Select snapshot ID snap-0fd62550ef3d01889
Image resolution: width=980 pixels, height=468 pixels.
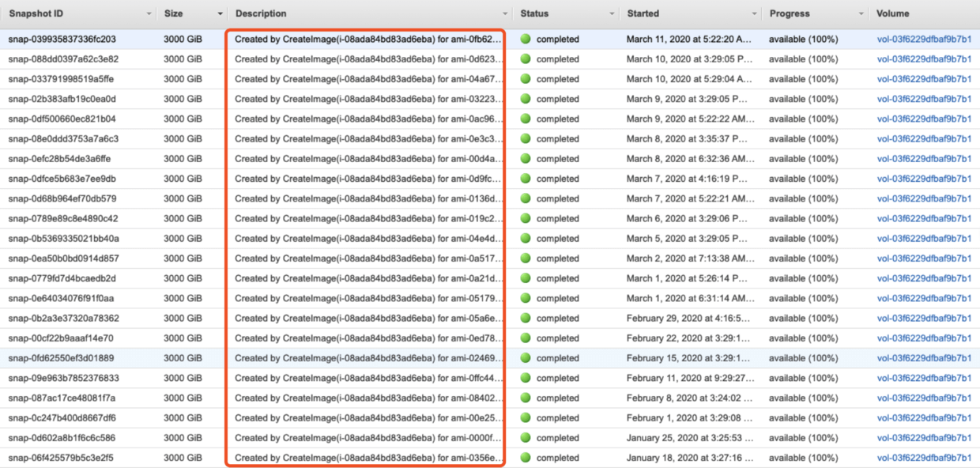pyautogui.click(x=61, y=358)
